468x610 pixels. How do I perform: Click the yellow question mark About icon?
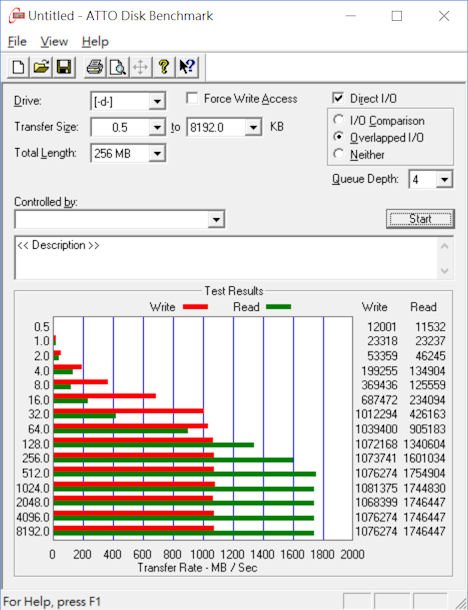click(x=164, y=67)
